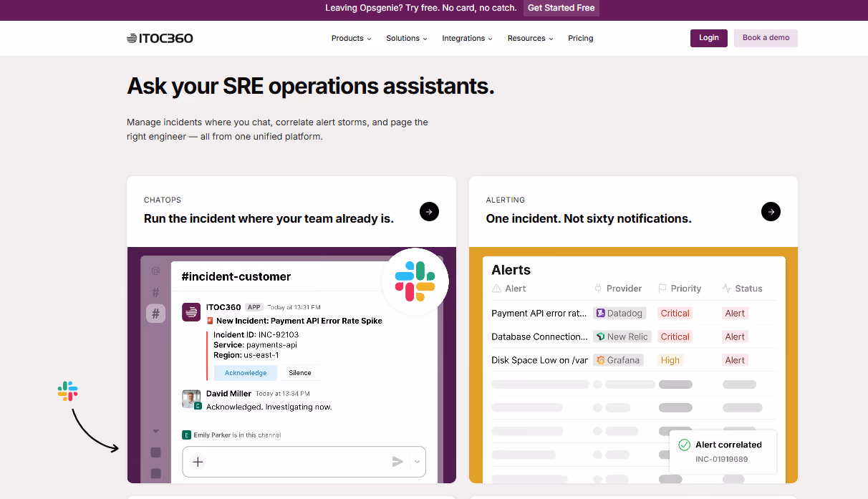Click the @ mentions icon in Slack sidebar
This screenshot has height=499, width=868.
point(155,271)
